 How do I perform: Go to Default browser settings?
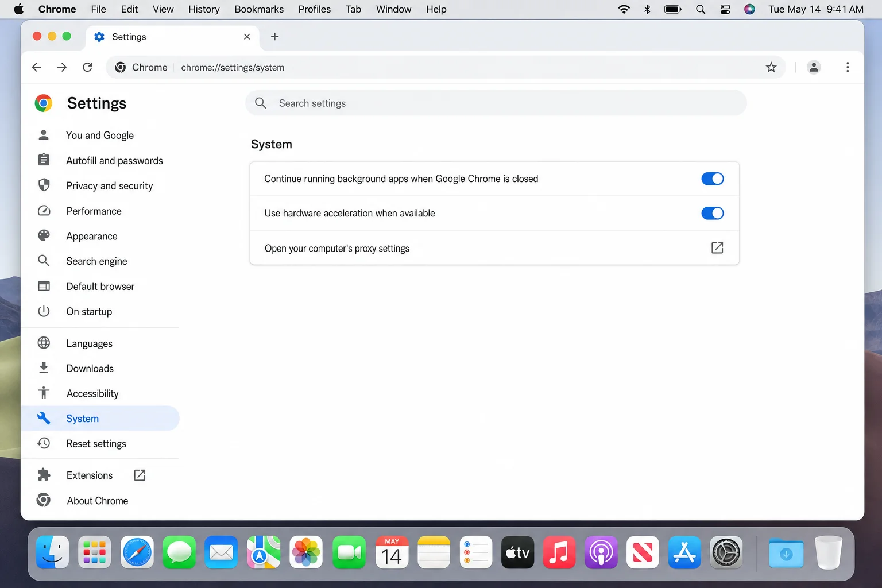point(100,286)
